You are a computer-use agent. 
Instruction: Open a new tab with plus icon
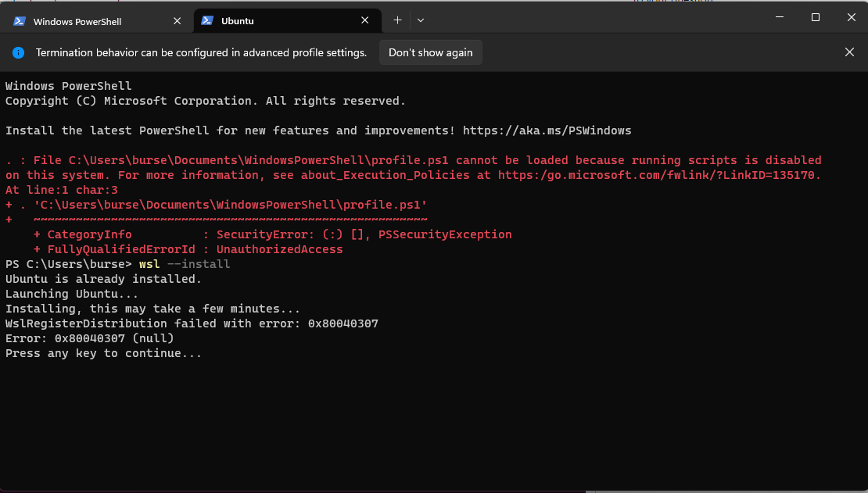tap(397, 20)
